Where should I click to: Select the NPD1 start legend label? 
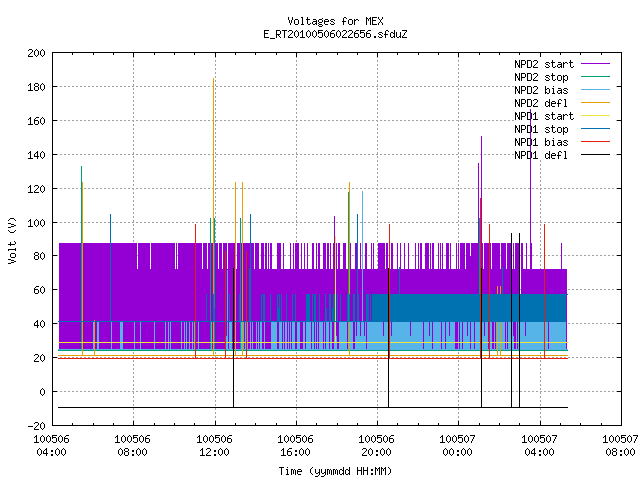[x=544, y=116]
